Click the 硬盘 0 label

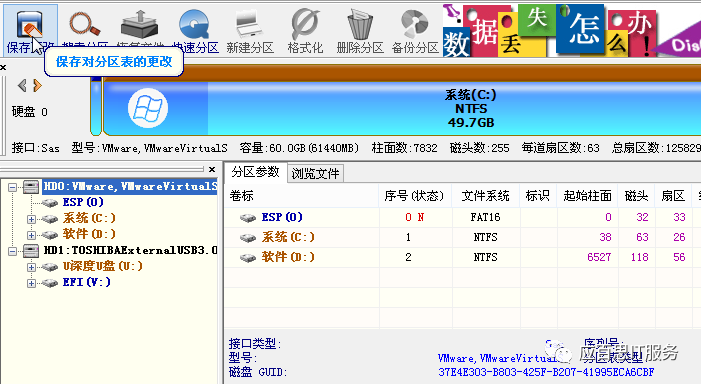click(30, 112)
